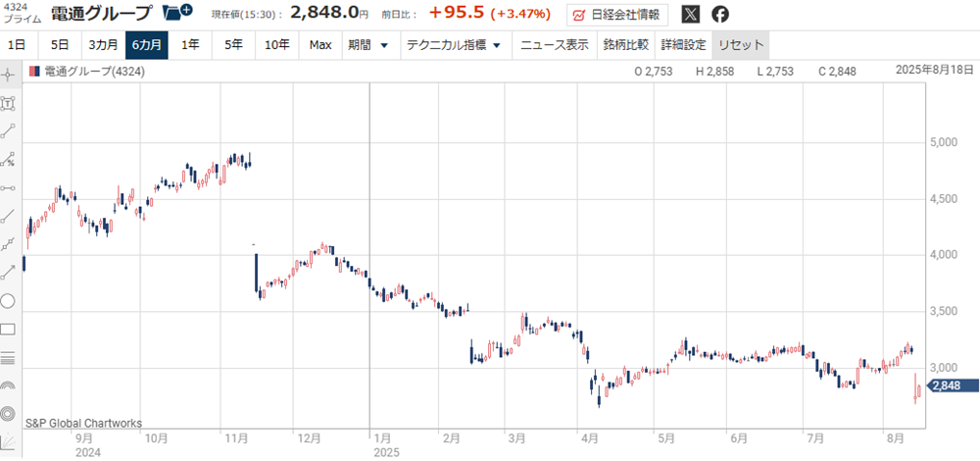980x461 pixels.
Task: Select the trend line segment tool
Action: click(x=8, y=131)
